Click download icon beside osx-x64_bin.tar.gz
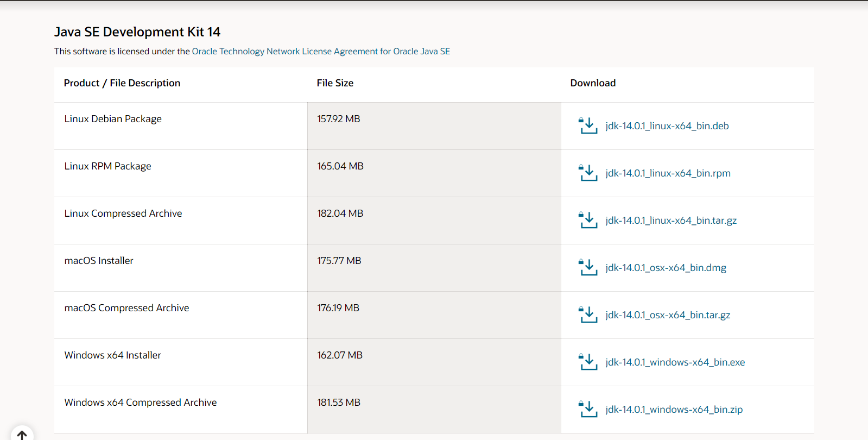 click(x=588, y=315)
